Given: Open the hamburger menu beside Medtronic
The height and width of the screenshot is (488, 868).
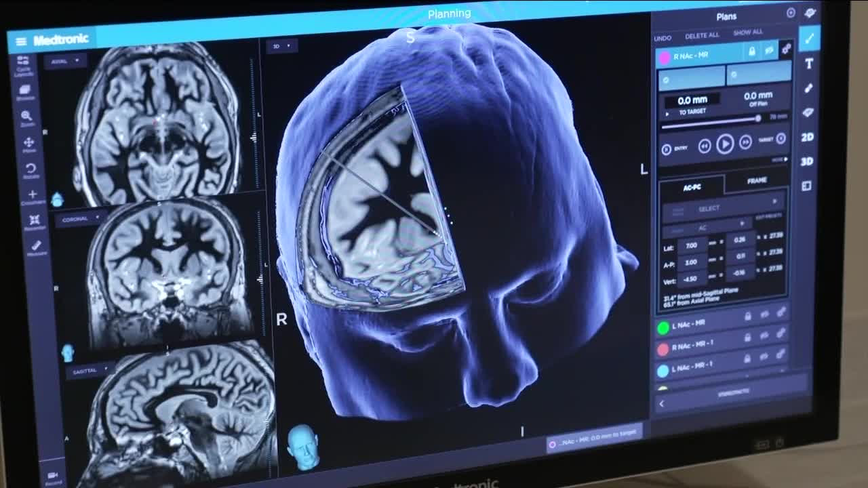Looking at the screenshot, I should tap(21, 42).
